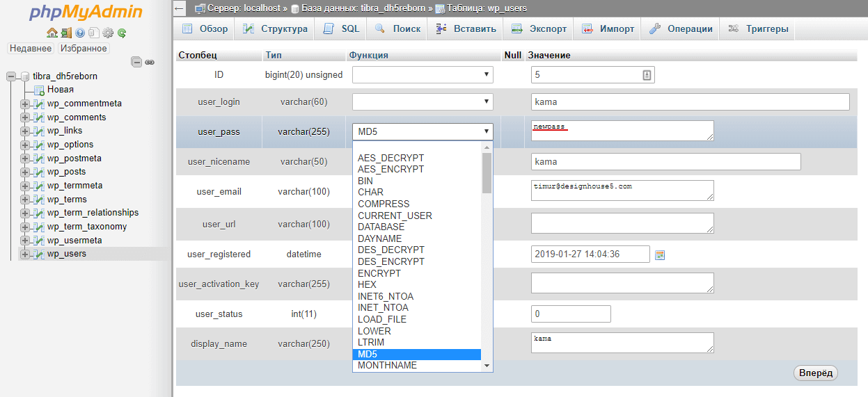This screenshot has height=397, width=868.
Task: Click the Home icon under phpMyAdmin logo
Action: point(52,33)
